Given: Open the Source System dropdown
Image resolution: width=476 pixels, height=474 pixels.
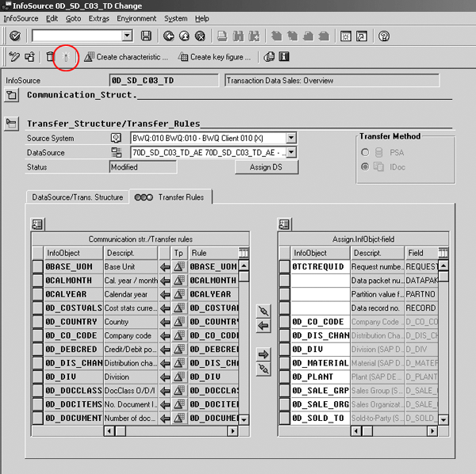Looking at the screenshot, I should tap(291, 138).
